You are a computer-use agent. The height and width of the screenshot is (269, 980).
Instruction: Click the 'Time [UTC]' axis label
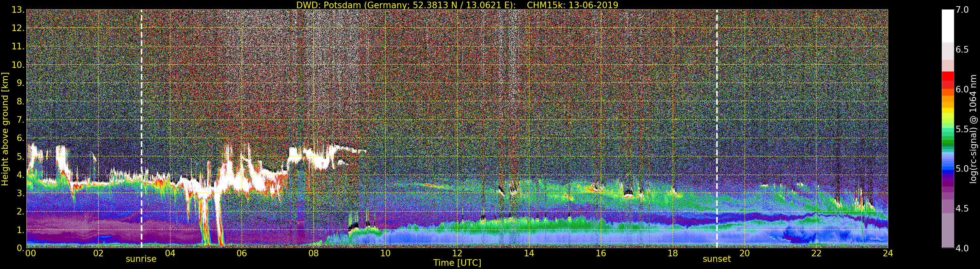(x=457, y=263)
